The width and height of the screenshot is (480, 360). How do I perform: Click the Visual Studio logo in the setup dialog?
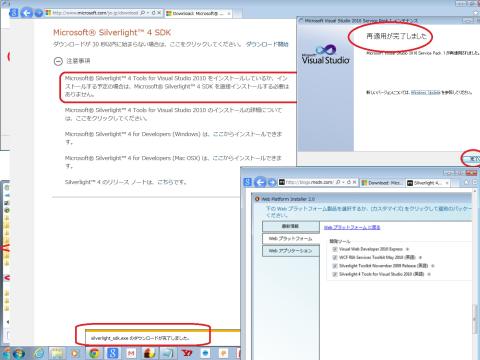pyautogui.click(x=326, y=55)
